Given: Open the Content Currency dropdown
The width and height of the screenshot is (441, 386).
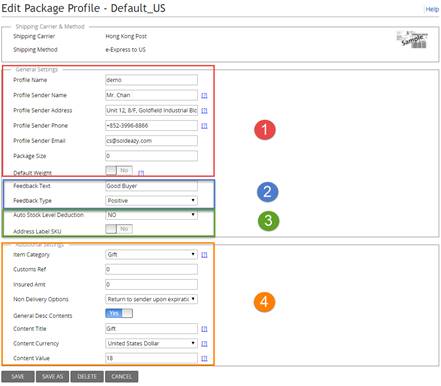Looking at the screenshot, I should (x=151, y=343).
